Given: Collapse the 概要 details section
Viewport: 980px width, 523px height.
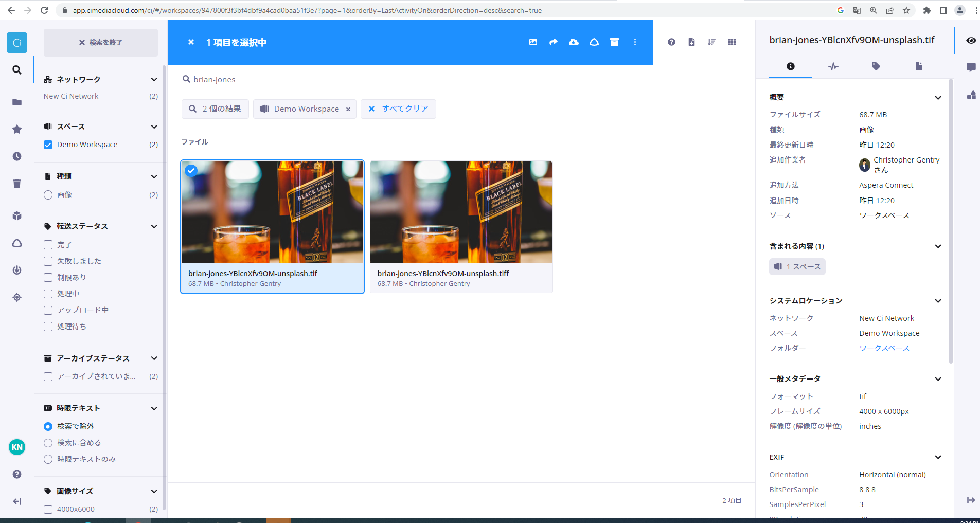Looking at the screenshot, I should pyautogui.click(x=938, y=98).
